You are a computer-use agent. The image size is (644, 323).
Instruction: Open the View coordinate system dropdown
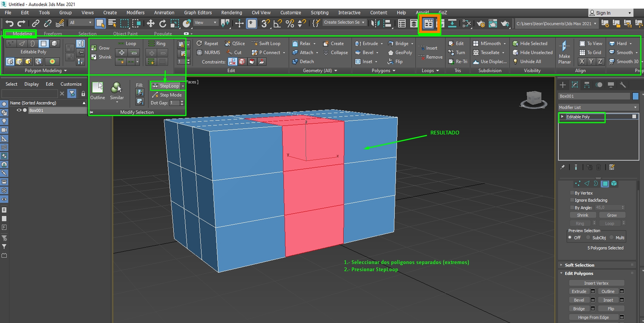206,23
